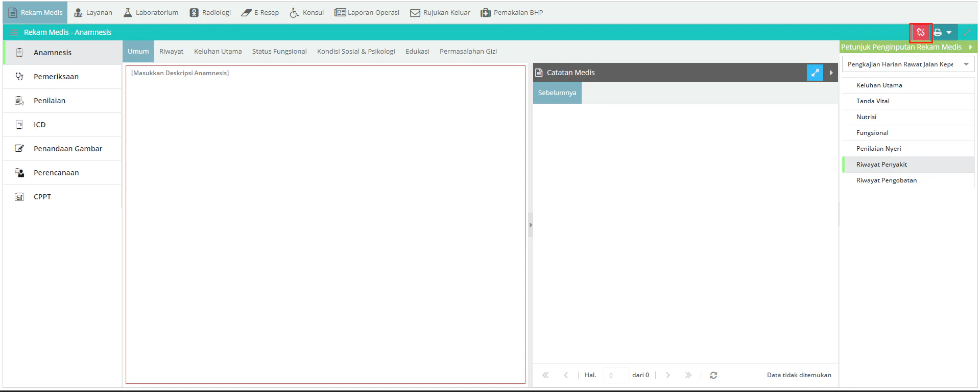
Task: Open the print options dropdown arrow
Action: pos(949,32)
